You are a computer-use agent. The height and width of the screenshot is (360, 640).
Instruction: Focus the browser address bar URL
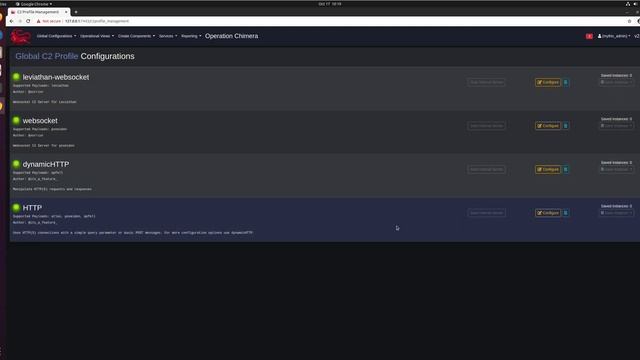tap(97, 21)
